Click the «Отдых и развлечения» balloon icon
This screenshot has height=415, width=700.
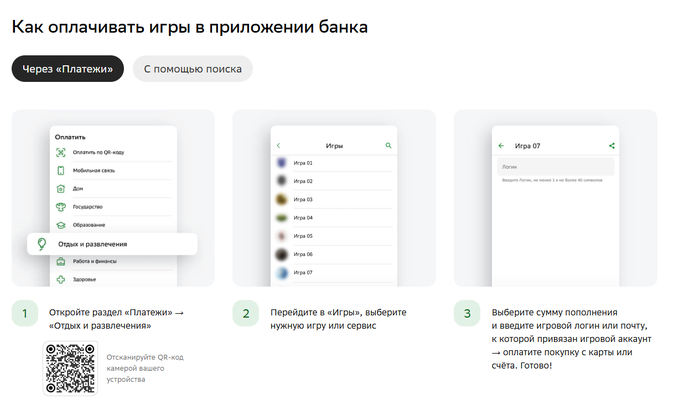point(42,243)
